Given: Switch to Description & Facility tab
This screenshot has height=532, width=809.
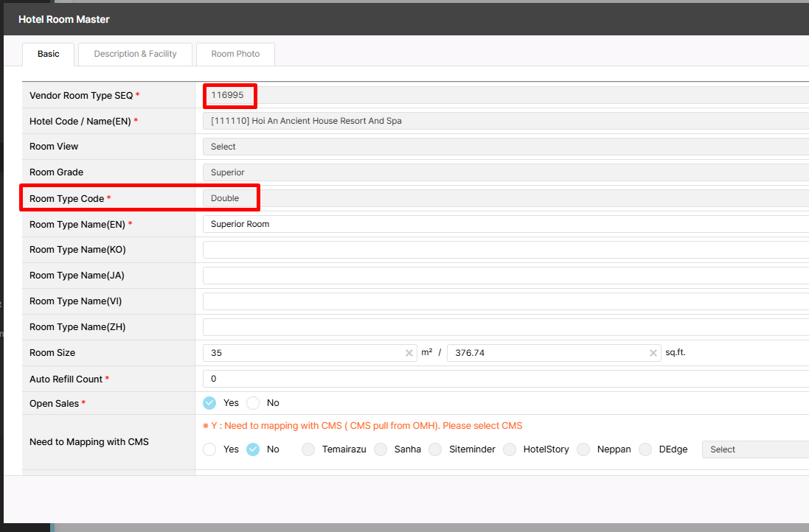Looking at the screenshot, I should tap(135, 54).
